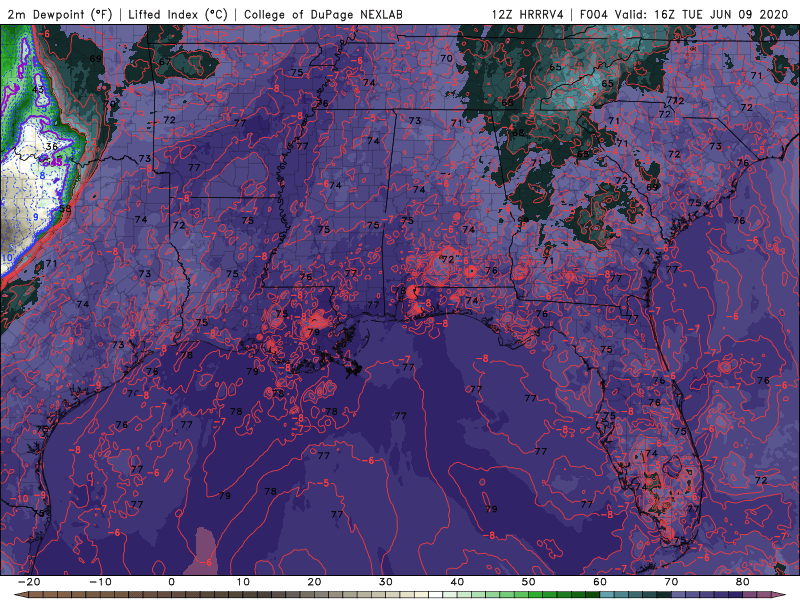Click the '2m Dewpoint (°F)' title text
Screen dimensions: 800x600
[x=60, y=14]
